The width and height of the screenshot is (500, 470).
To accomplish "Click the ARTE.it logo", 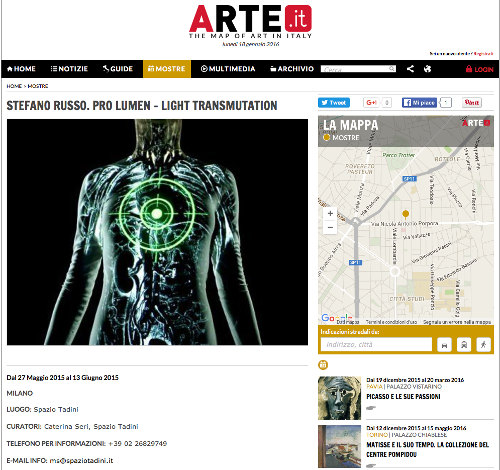I will 250,22.
